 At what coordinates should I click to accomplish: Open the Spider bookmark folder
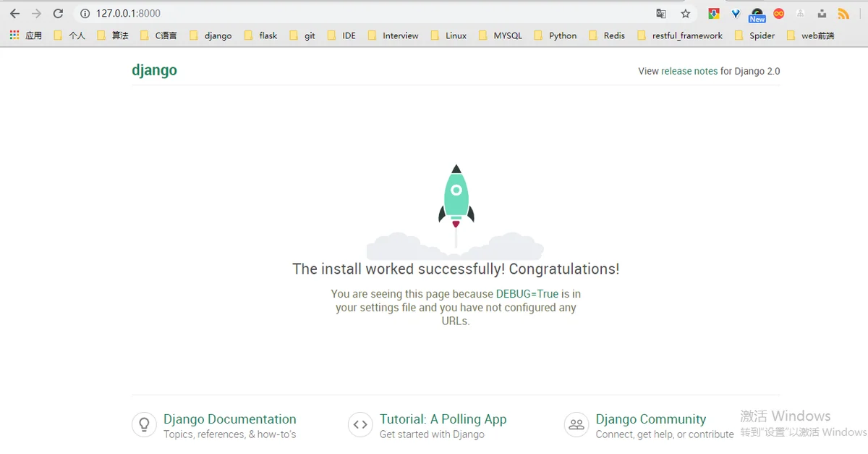click(754, 35)
